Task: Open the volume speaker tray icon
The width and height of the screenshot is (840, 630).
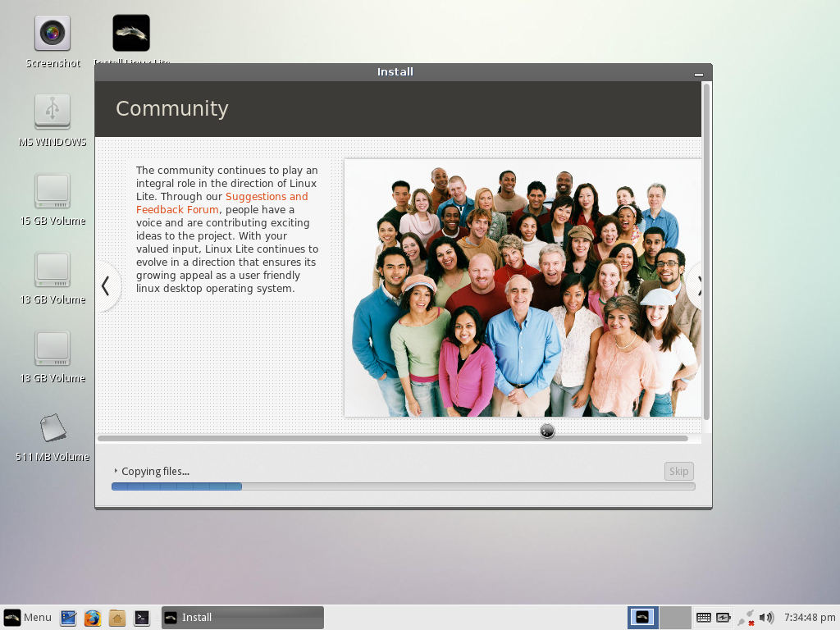Action: tap(767, 618)
